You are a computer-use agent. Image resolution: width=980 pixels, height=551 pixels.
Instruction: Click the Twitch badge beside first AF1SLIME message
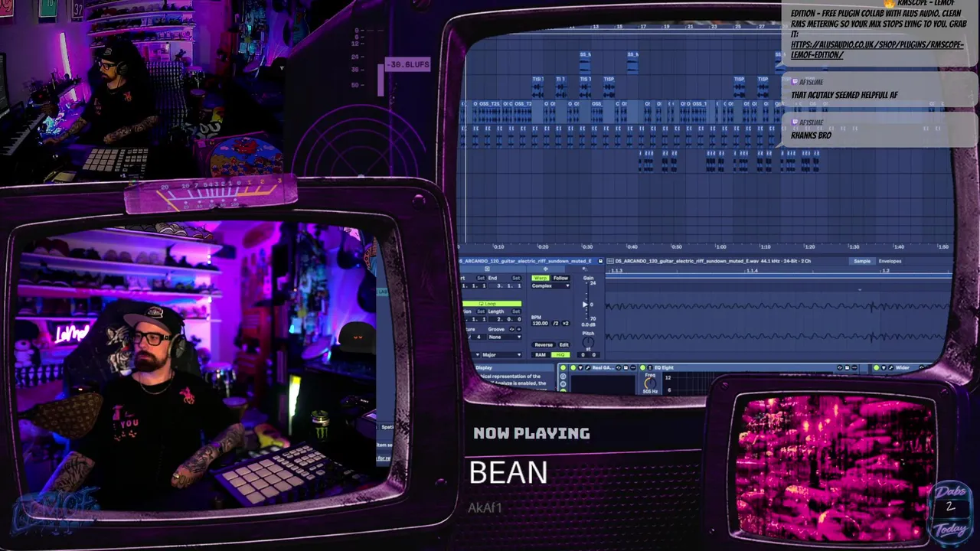[795, 82]
